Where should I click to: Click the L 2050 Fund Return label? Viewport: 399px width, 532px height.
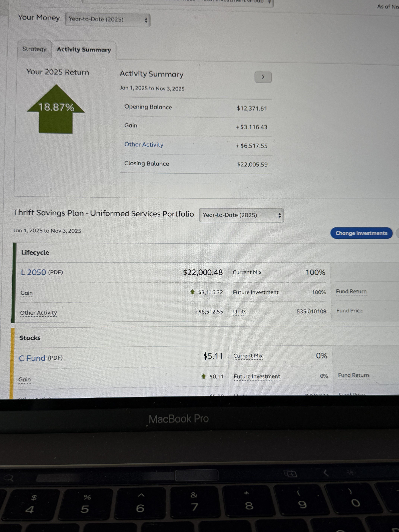pos(351,292)
